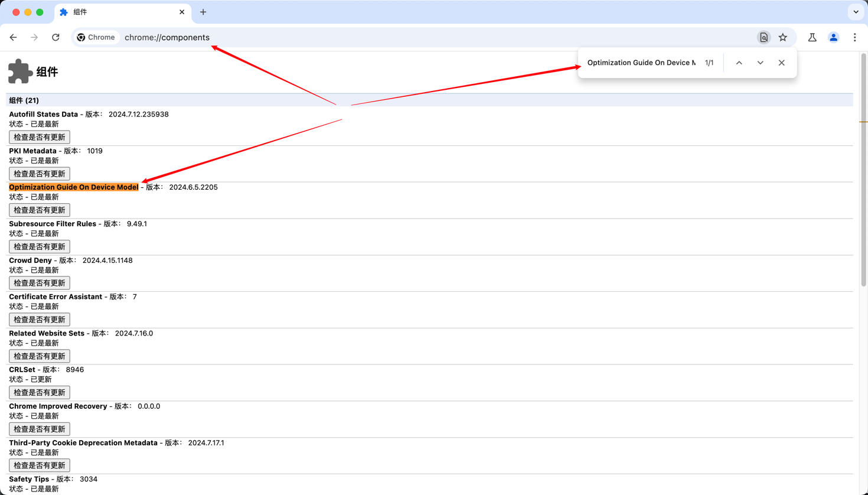Open a new tab with the plus button

pos(203,12)
